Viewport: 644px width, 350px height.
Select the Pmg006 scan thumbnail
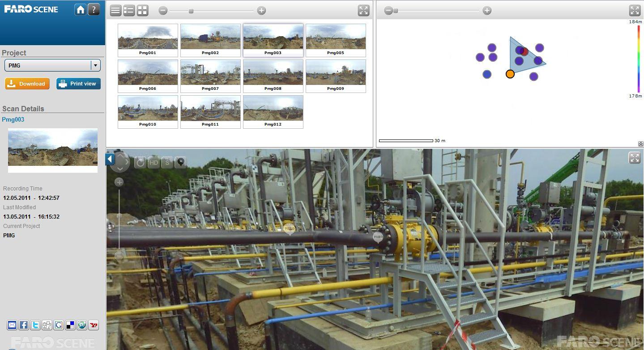coord(148,76)
